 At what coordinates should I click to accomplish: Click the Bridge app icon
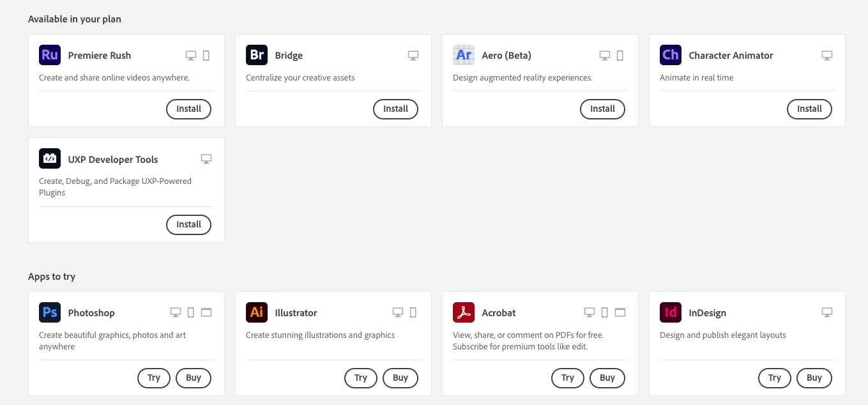tap(256, 55)
